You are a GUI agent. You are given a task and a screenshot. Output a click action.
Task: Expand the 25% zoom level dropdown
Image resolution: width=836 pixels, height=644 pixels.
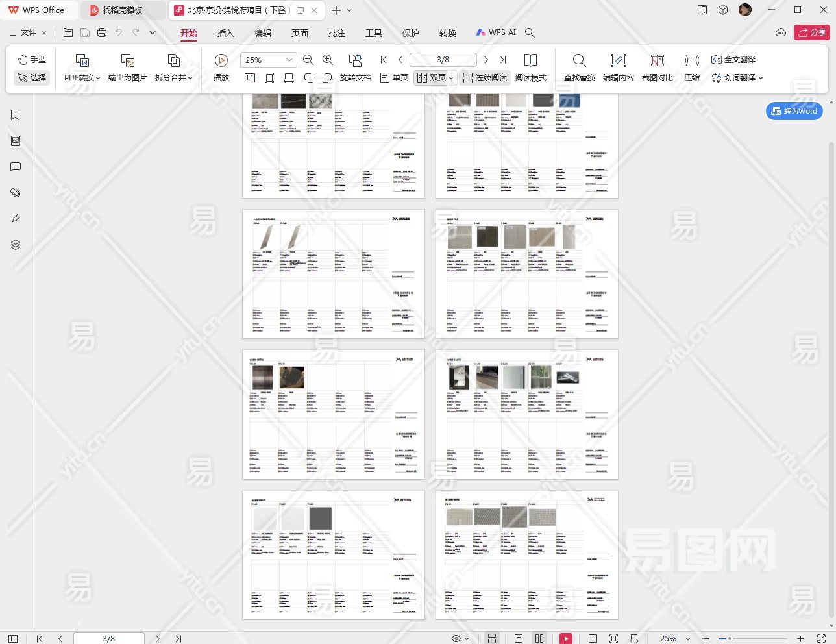pyautogui.click(x=289, y=60)
